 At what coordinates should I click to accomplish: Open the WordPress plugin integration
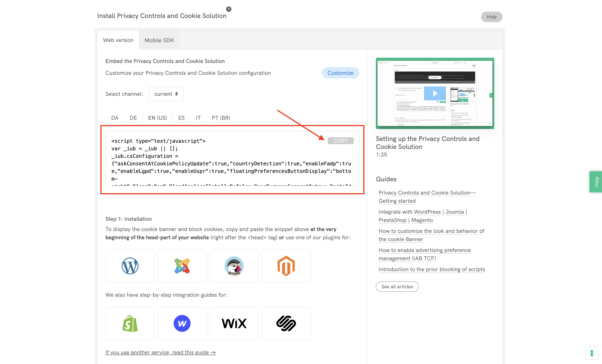[130, 266]
